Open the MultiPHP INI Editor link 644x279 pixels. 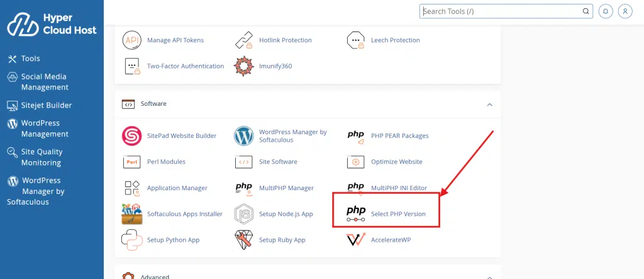point(399,188)
